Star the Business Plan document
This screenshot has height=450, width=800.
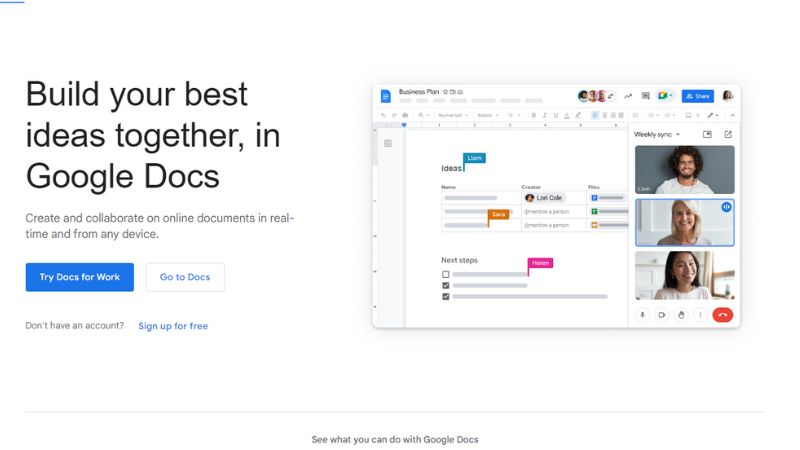click(445, 92)
